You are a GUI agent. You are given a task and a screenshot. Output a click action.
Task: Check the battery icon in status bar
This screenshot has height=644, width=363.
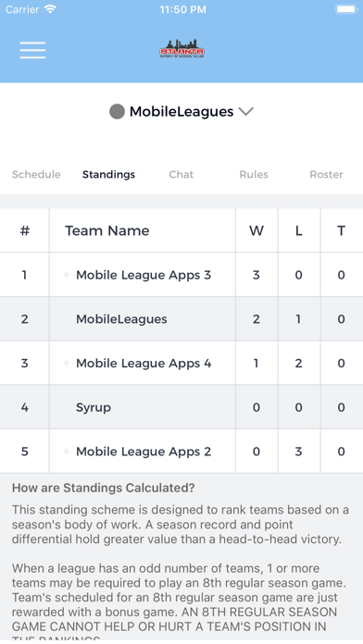tap(346, 9)
